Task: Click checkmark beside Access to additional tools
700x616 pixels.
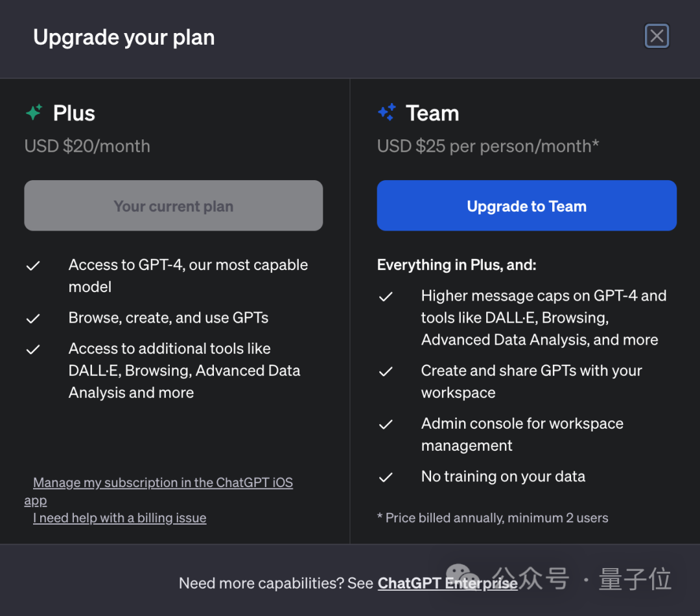Action: coord(33,349)
